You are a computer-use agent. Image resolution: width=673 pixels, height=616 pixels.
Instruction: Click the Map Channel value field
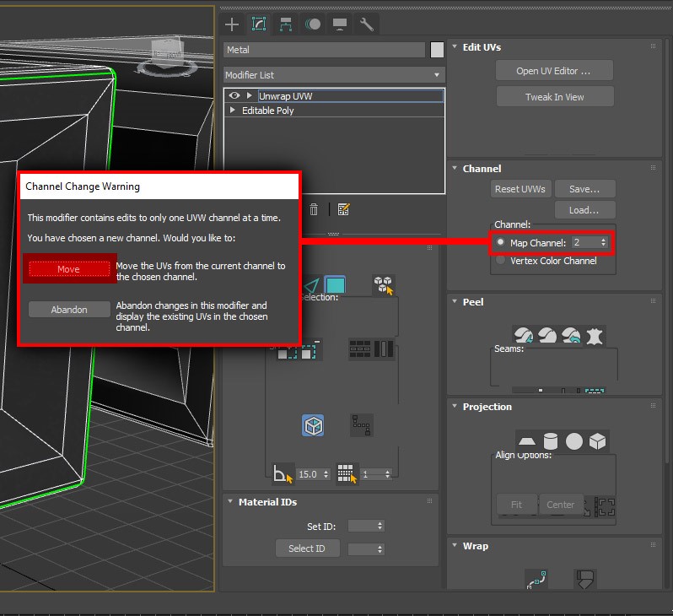coord(585,243)
